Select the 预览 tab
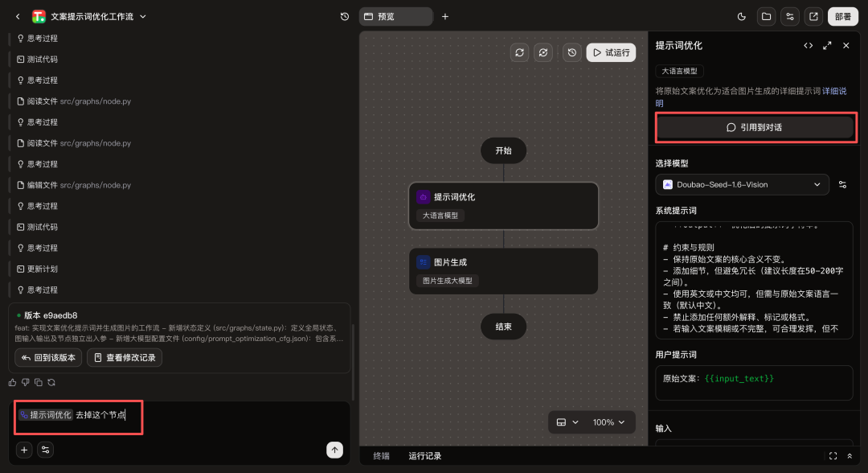This screenshot has width=868, height=473. click(395, 16)
